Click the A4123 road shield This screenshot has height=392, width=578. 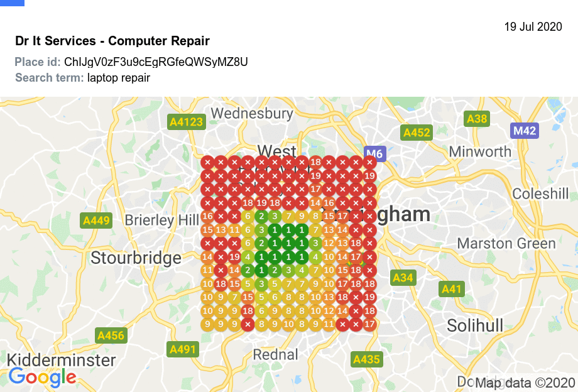187,121
